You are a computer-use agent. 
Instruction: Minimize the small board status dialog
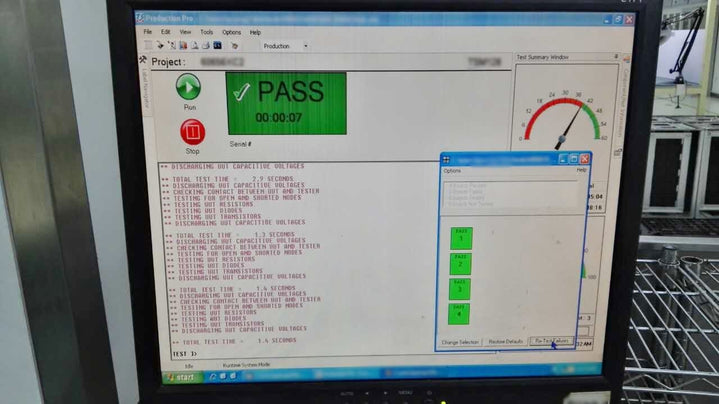(x=563, y=159)
